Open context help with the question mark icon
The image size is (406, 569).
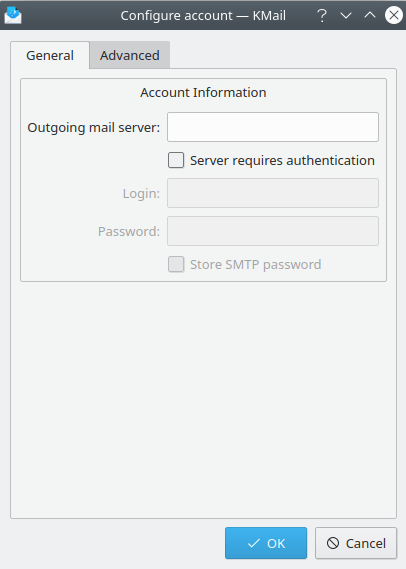pos(322,15)
